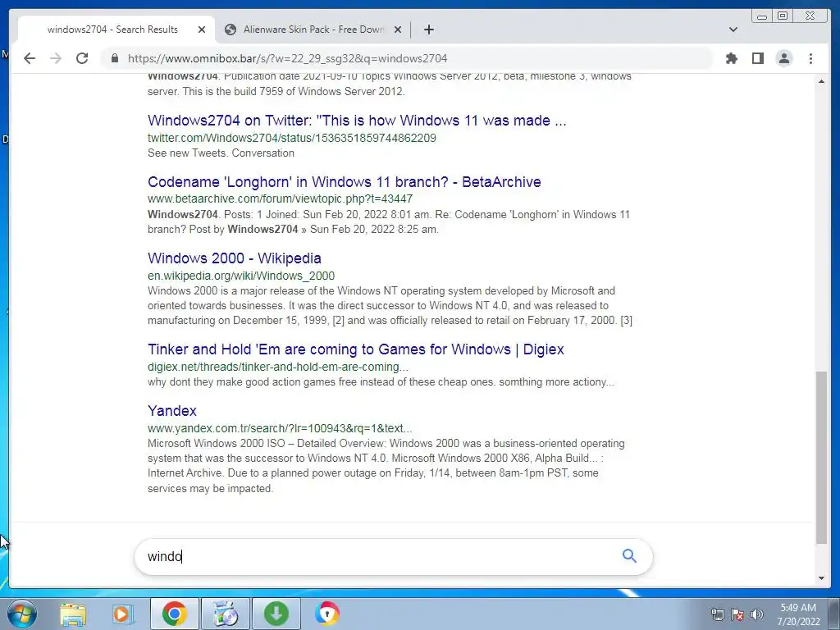Open the Extensions puzzle icon
840x630 pixels.
point(731,58)
